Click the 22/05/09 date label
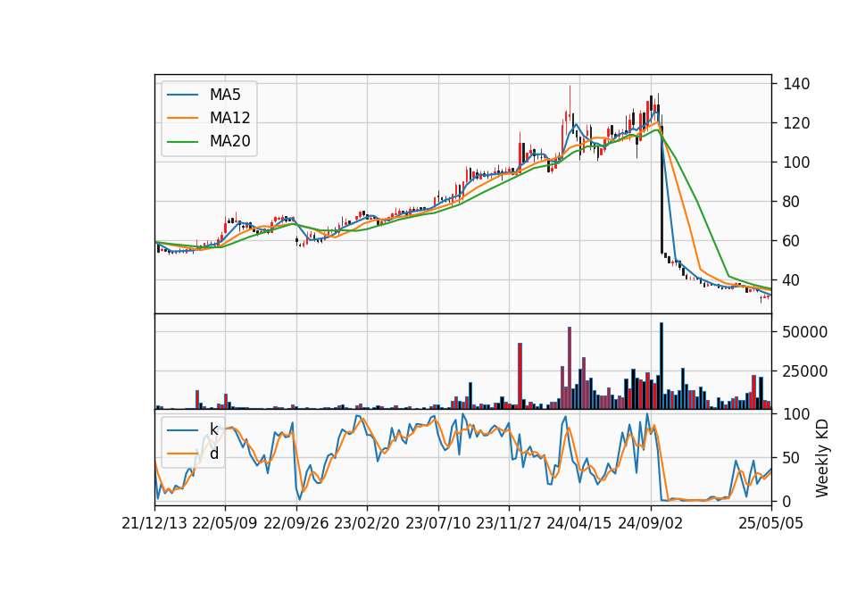The width and height of the screenshot is (857, 616). (225, 524)
